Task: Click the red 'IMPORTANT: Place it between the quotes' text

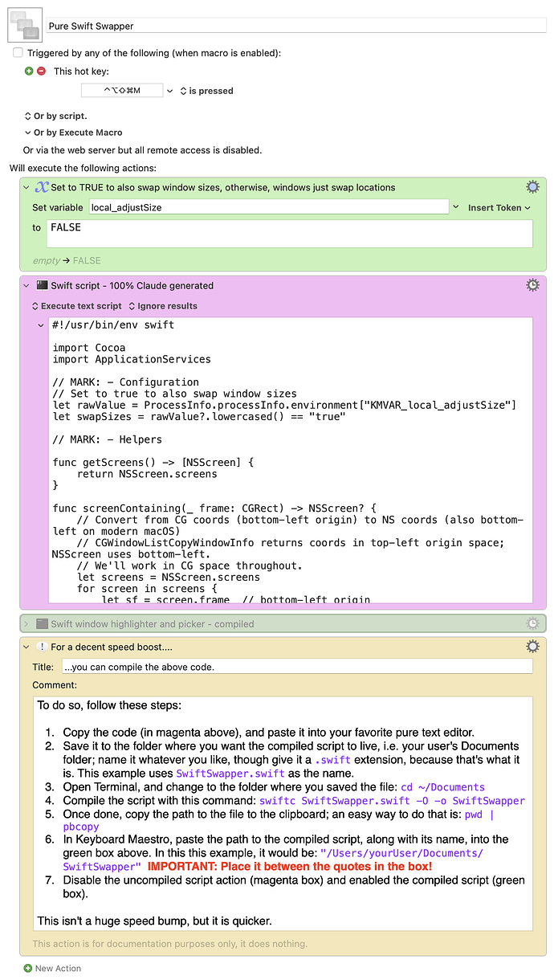Action: coord(290,866)
